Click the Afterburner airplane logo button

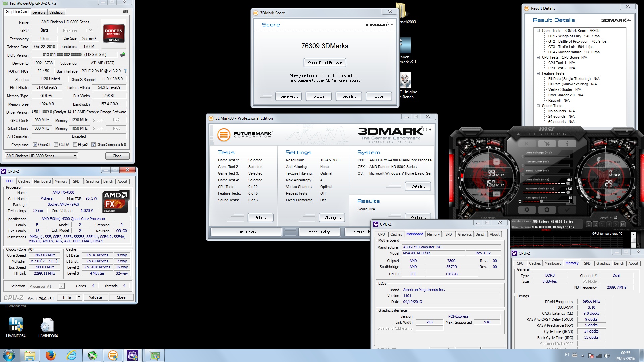[547, 144]
